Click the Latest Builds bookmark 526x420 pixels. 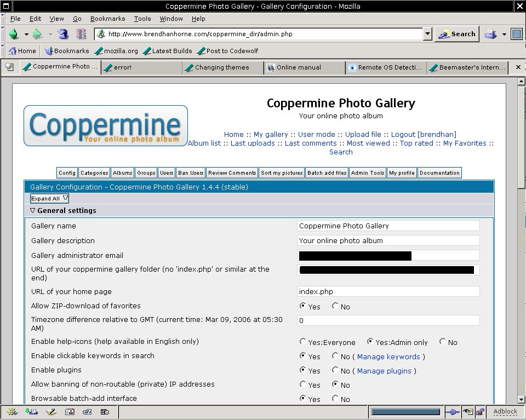pyautogui.click(x=168, y=51)
